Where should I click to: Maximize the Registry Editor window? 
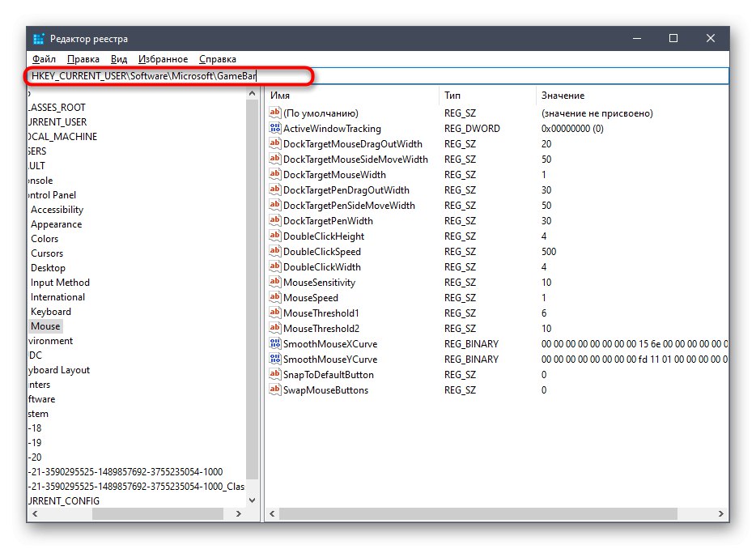point(673,38)
